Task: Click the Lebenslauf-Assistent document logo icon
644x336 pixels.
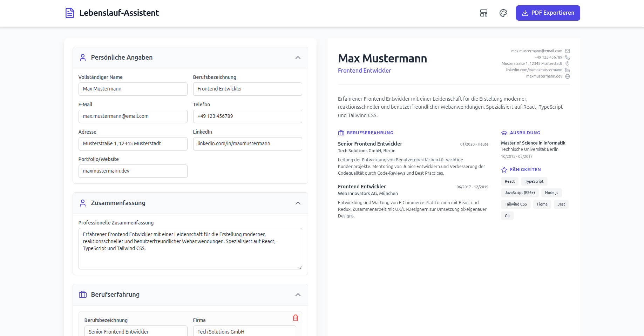Action: click(x=70, y=13)
